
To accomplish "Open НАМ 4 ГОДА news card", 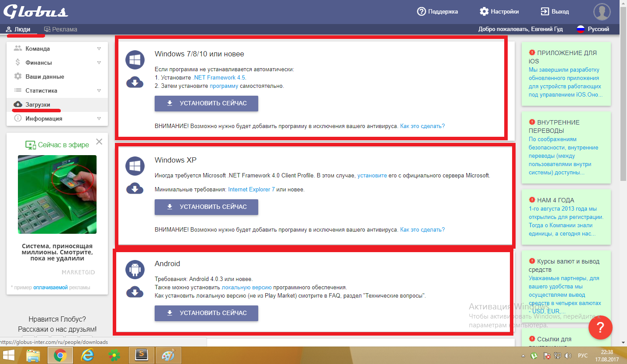I will (566, 217).
